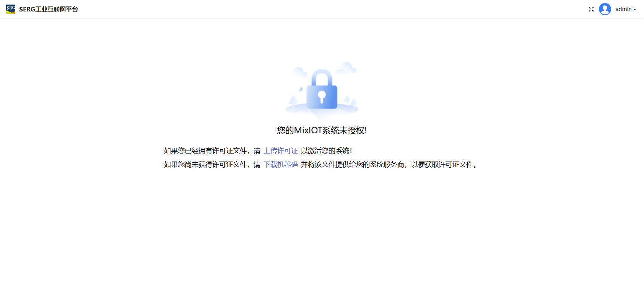Click the keyhole on the padlock graphic
The height and width of the screenshot is (291, 644).
tap(322, 97)
